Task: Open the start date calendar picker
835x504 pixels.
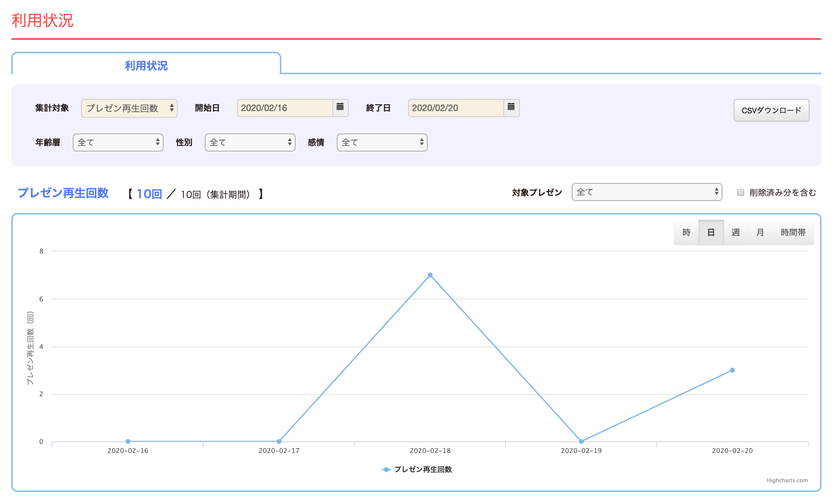Action: tap(340, 108)
